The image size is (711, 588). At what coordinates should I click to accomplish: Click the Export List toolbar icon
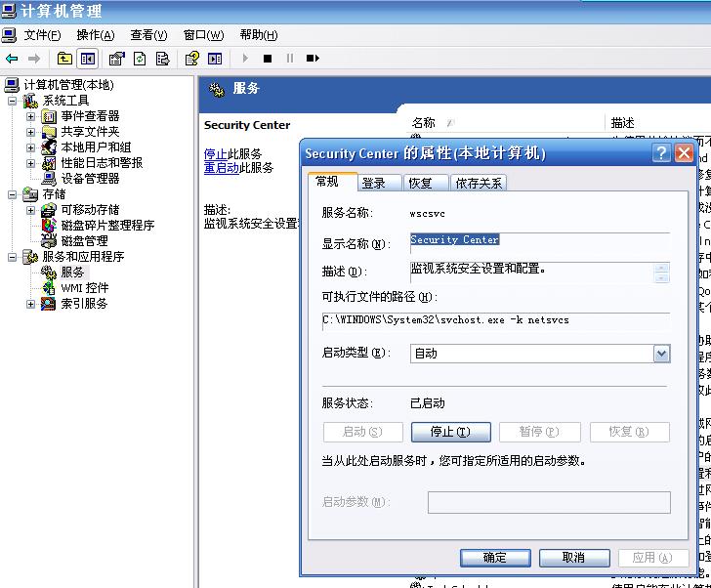pyautogui.click(x=162, y=59)
